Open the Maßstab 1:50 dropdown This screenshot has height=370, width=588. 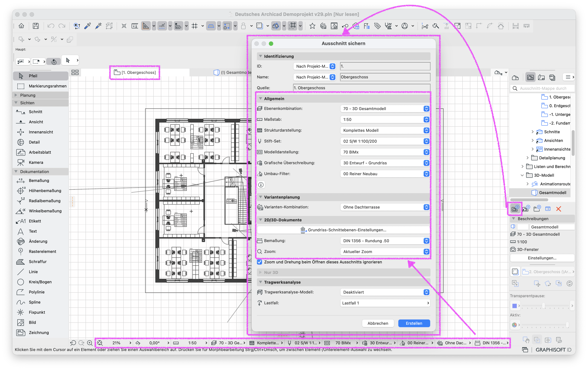tap(385, 119)
